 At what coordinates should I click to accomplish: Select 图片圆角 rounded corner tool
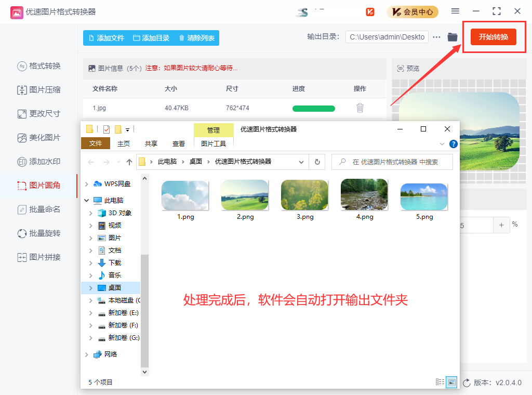point(39,186)
